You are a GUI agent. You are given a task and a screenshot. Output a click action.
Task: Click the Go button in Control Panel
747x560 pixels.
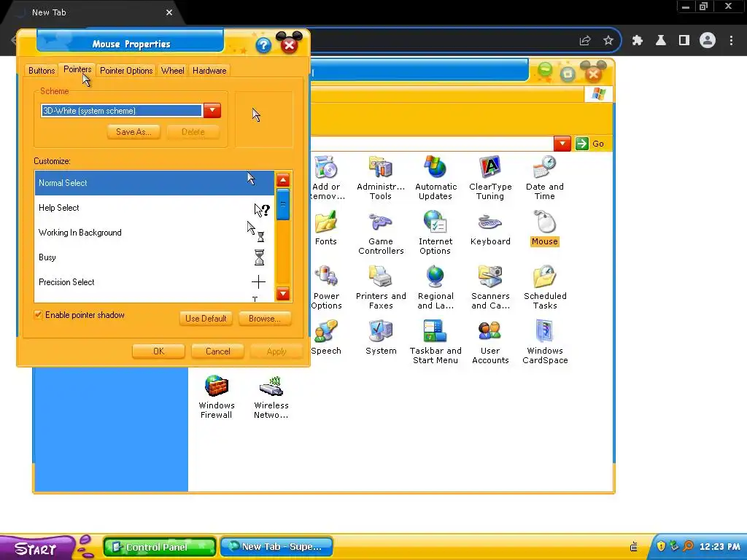pyautogui.click(x=590, y=144)
